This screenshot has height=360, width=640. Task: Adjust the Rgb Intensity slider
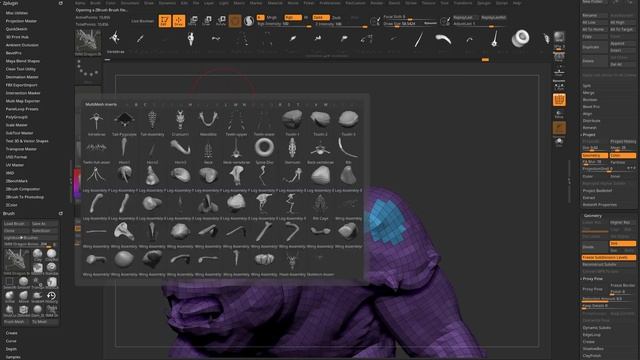tap(284, 24)
